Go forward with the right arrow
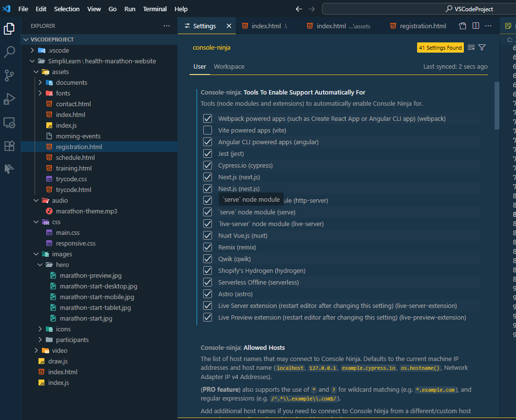The image size is (516, 420). pyautogui.click(x=311, y=9)
